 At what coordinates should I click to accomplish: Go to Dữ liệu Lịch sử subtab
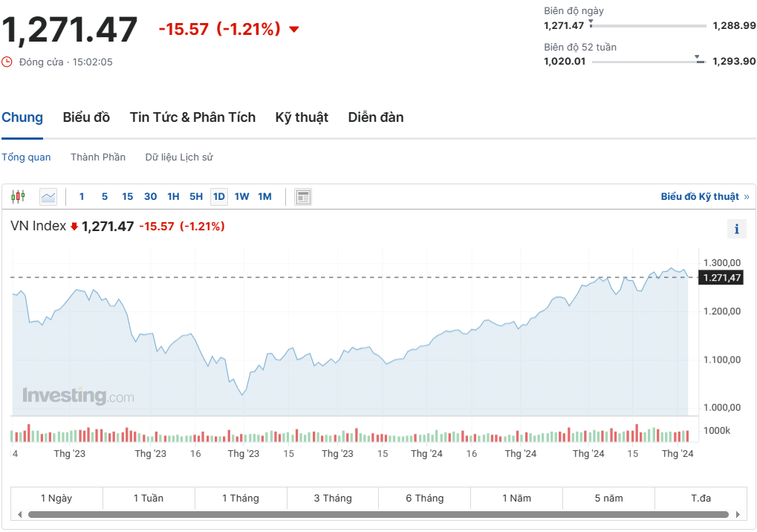pos(179,158)
